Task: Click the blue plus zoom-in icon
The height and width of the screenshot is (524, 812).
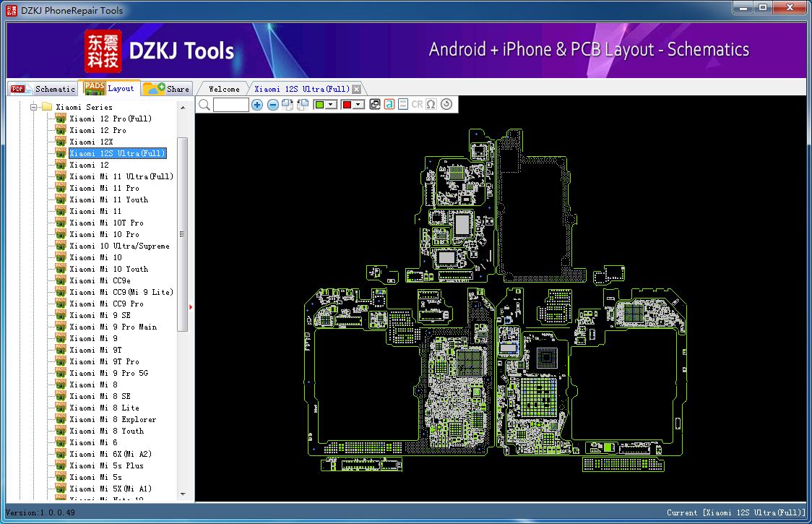Action: click(x=257, y=105)
